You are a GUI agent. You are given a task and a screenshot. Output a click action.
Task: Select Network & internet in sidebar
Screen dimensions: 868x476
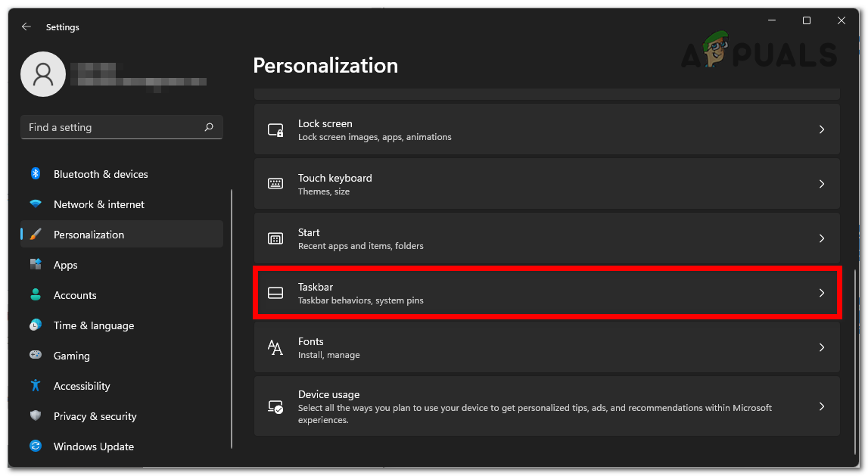point(98,204)
